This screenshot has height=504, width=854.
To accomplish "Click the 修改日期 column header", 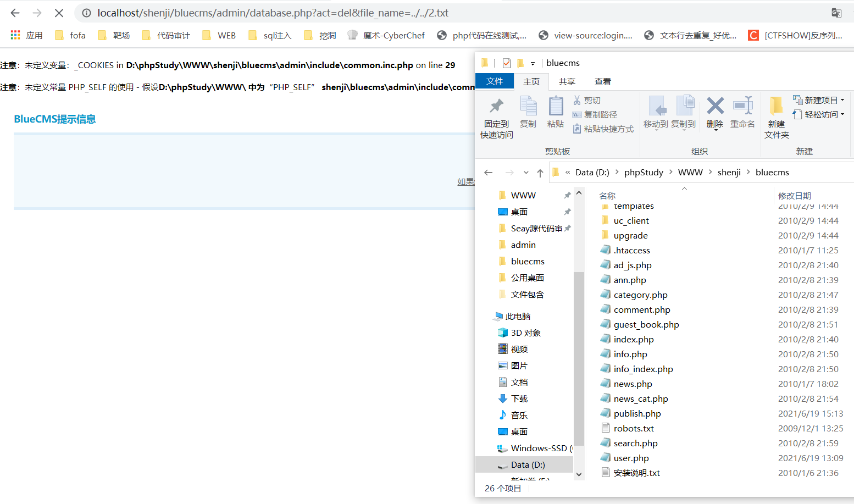I will (x=795, y=196).
